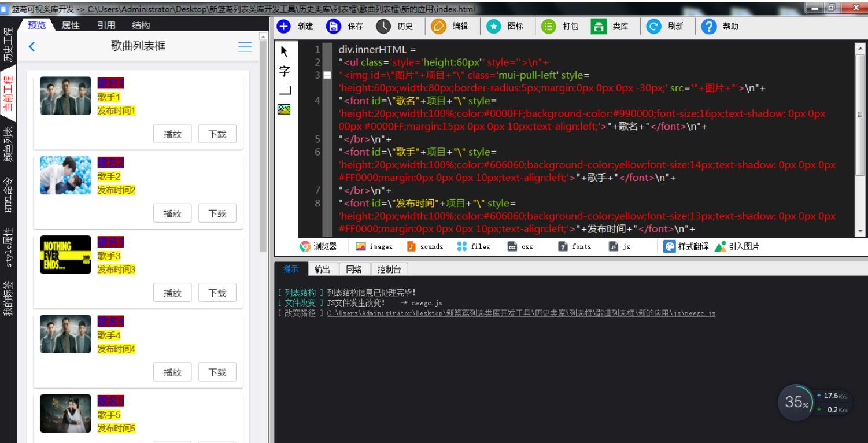
Task: Click the 新建 (New) plus icon
Action: [284, 27]
